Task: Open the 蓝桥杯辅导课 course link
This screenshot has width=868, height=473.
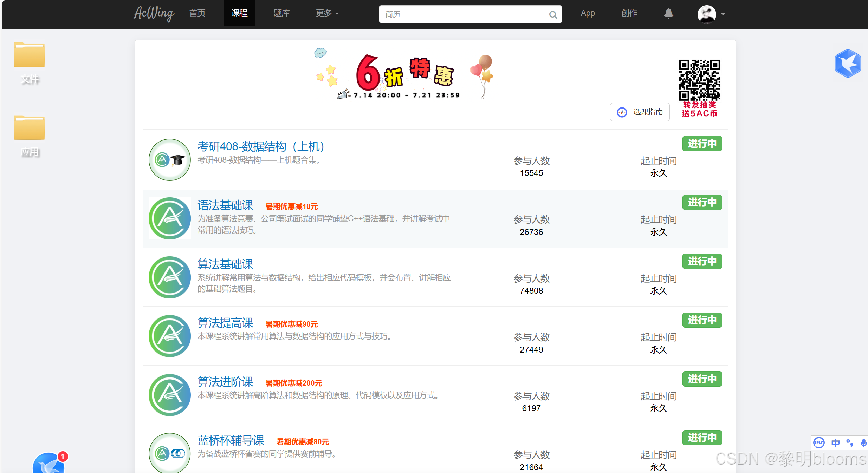Action: coord(231,440)
